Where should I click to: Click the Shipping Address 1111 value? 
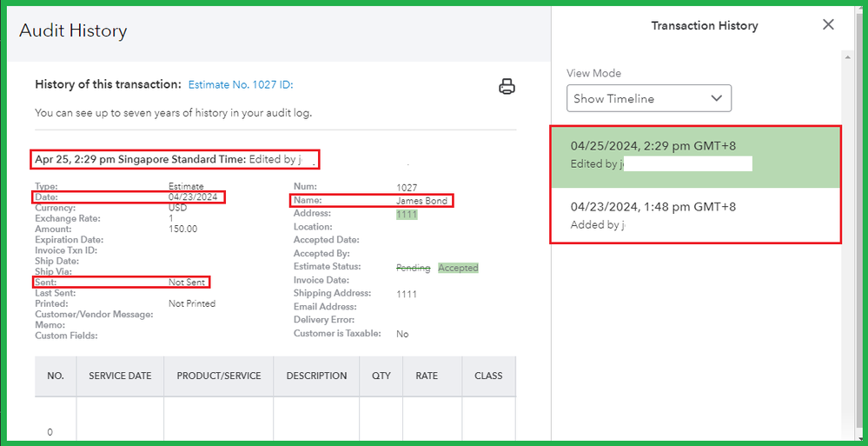407,294
